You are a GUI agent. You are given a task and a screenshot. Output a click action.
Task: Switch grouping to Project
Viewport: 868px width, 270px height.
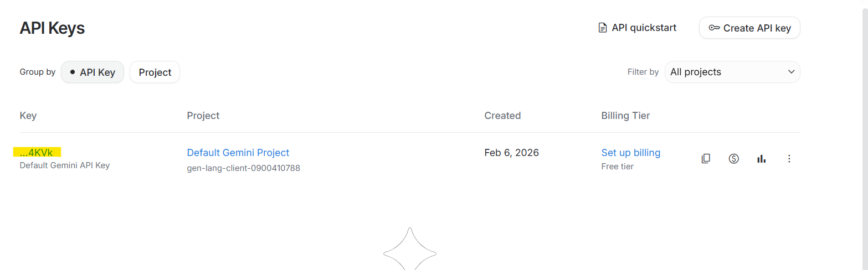(155, 72)
